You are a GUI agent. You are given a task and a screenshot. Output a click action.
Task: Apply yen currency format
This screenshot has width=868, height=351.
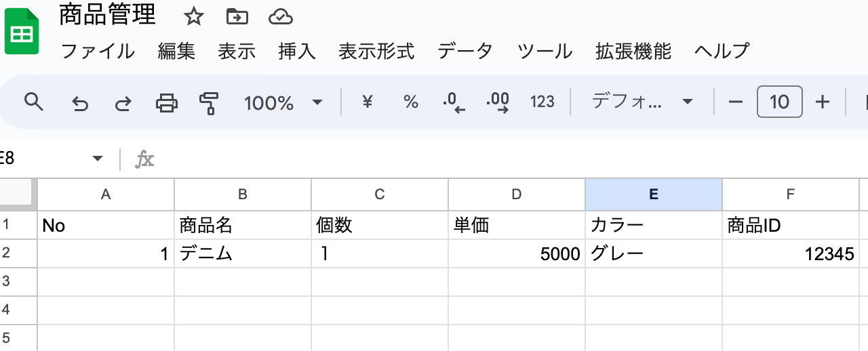(x=368, y=102)
